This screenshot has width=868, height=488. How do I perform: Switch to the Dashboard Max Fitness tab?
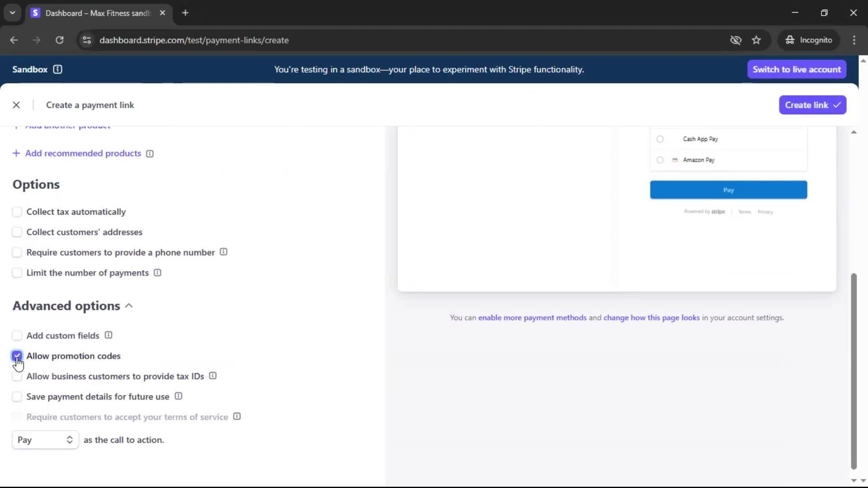coord(97,13)
